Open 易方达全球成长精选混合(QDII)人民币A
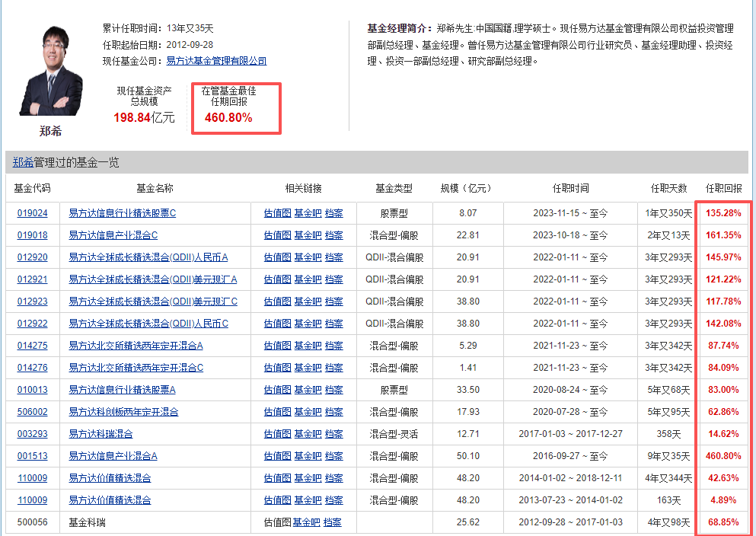Viewport: 756px width, 536px height. point(148,257)
